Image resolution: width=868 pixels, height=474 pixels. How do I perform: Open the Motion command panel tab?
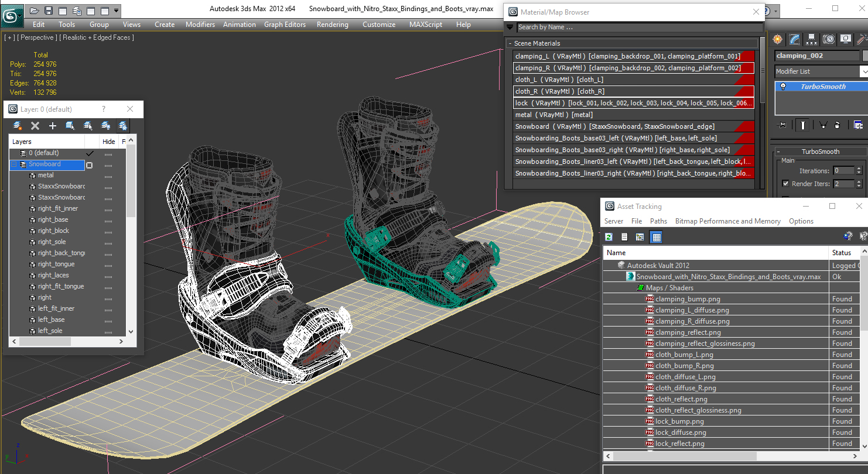point(828,39)
